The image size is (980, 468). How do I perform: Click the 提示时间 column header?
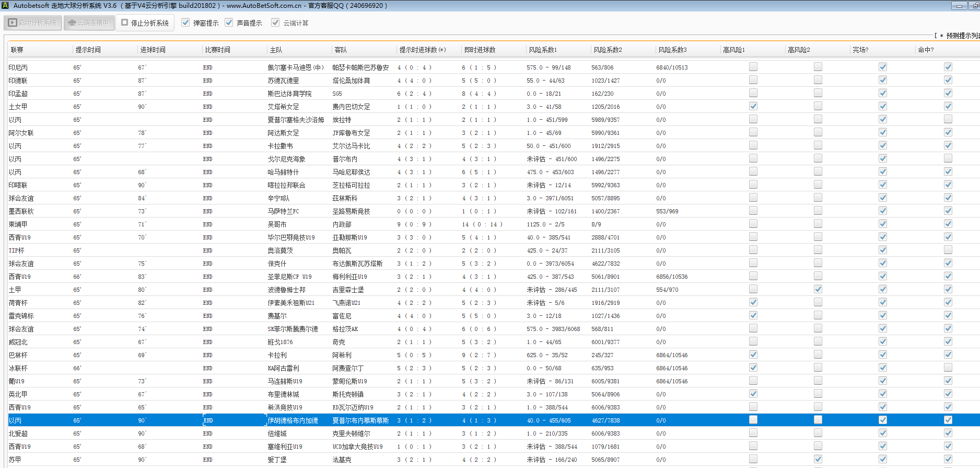88,50
